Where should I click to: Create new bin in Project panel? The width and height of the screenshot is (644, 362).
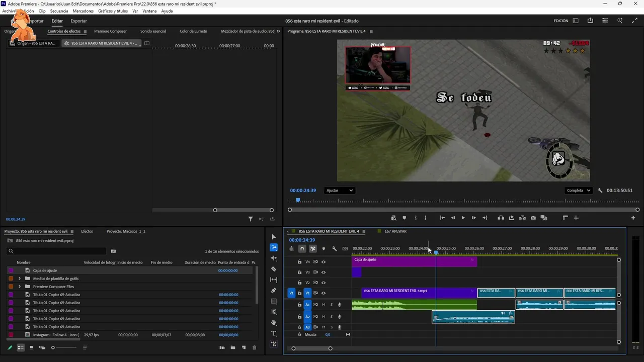[233, 347]
